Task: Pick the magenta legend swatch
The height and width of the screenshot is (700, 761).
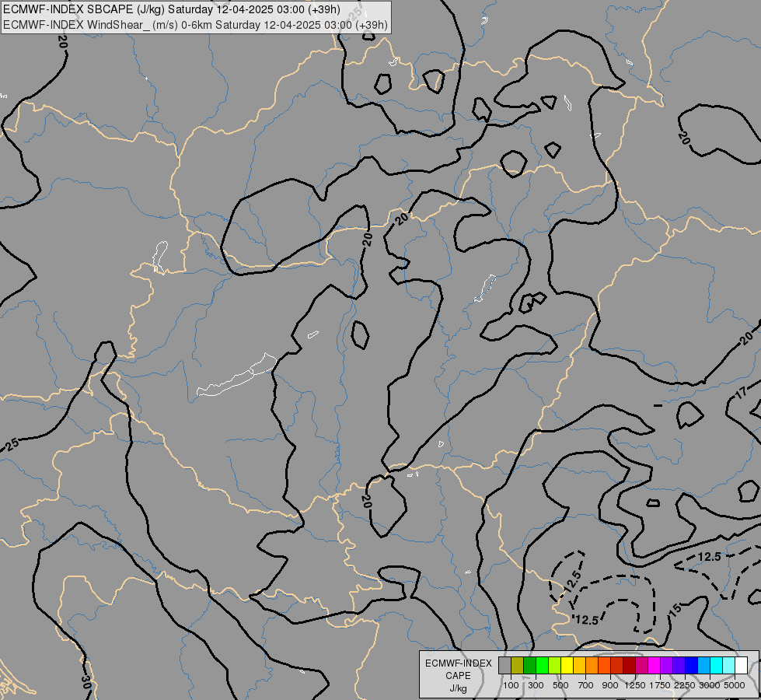Action: [654, 665]
